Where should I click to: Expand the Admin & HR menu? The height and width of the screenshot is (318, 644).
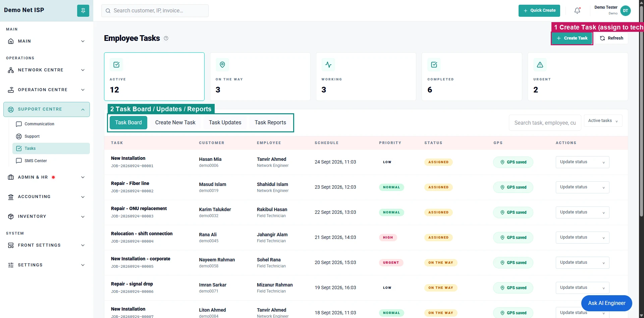click(x=47, y=177)
